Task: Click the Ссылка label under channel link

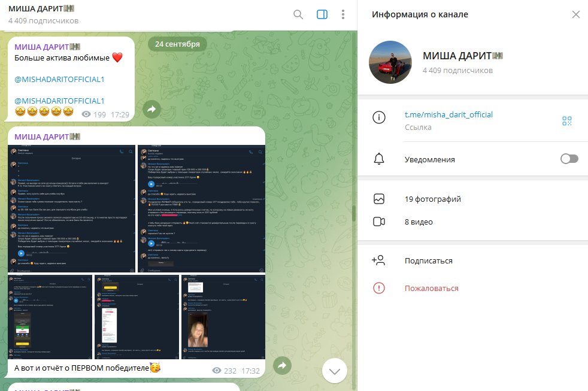Action: coord(418,128)
